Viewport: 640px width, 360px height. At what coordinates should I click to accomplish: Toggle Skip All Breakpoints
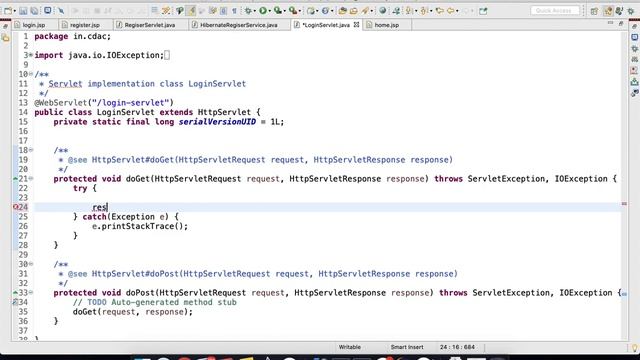(x=61, y=11)
